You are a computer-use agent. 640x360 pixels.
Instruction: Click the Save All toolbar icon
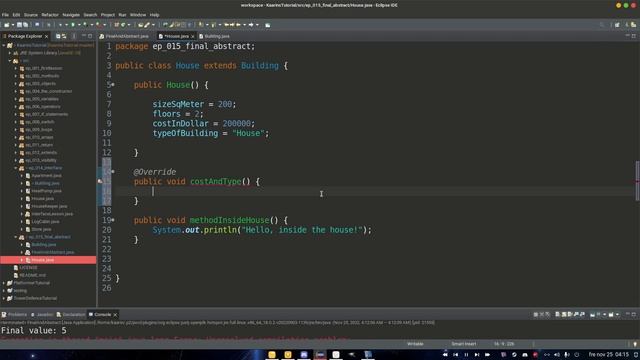pyautogui.click(x=25, y=25)
